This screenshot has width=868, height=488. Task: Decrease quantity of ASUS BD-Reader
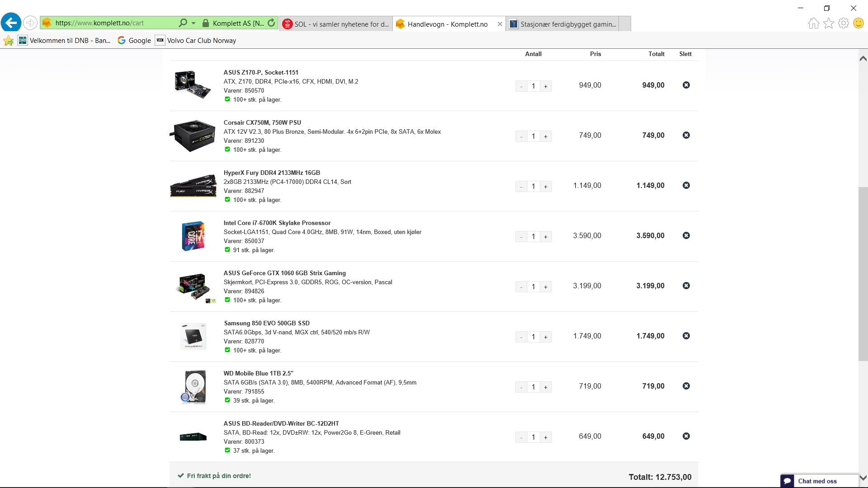(x=521, y=437)
